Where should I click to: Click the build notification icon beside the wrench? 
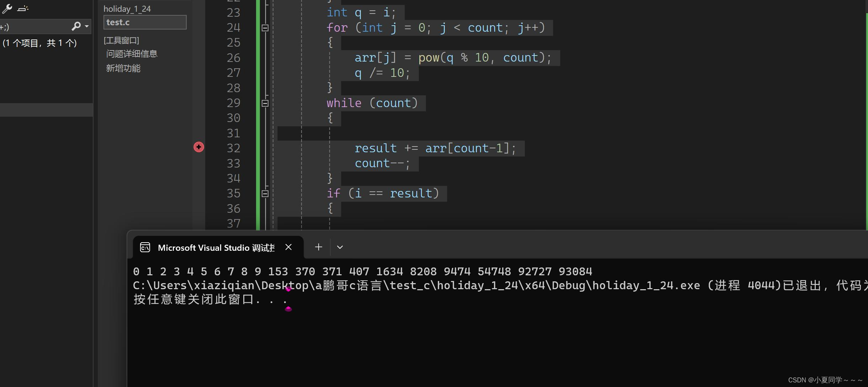[23, 9]
